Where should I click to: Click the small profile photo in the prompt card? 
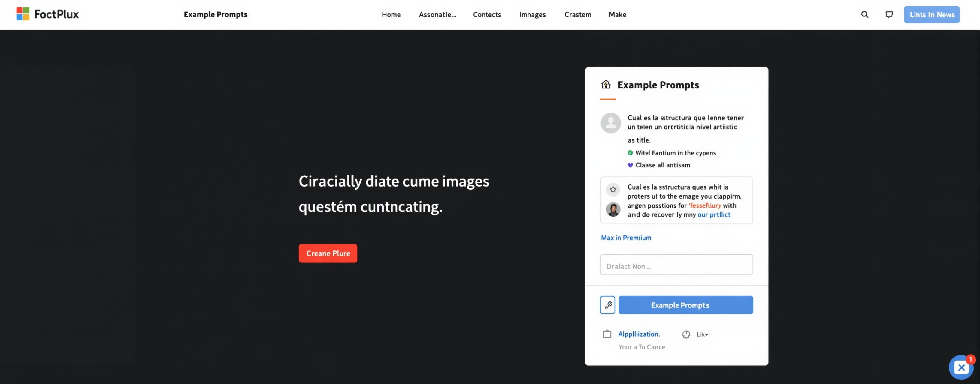[613, 209]
